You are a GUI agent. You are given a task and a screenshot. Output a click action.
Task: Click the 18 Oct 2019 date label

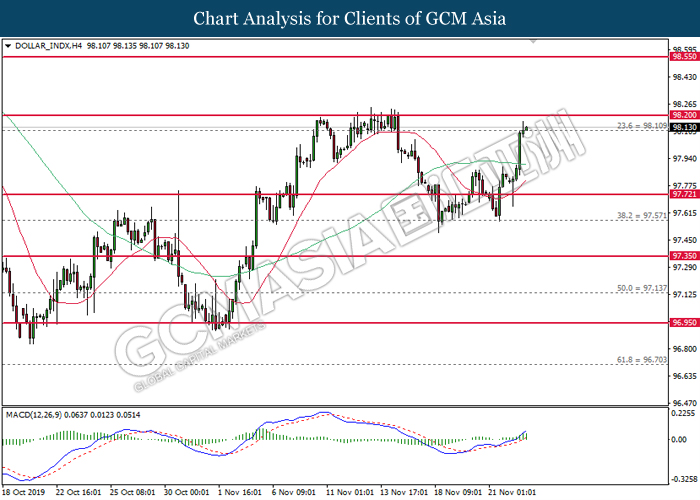(x=24, y=492)
